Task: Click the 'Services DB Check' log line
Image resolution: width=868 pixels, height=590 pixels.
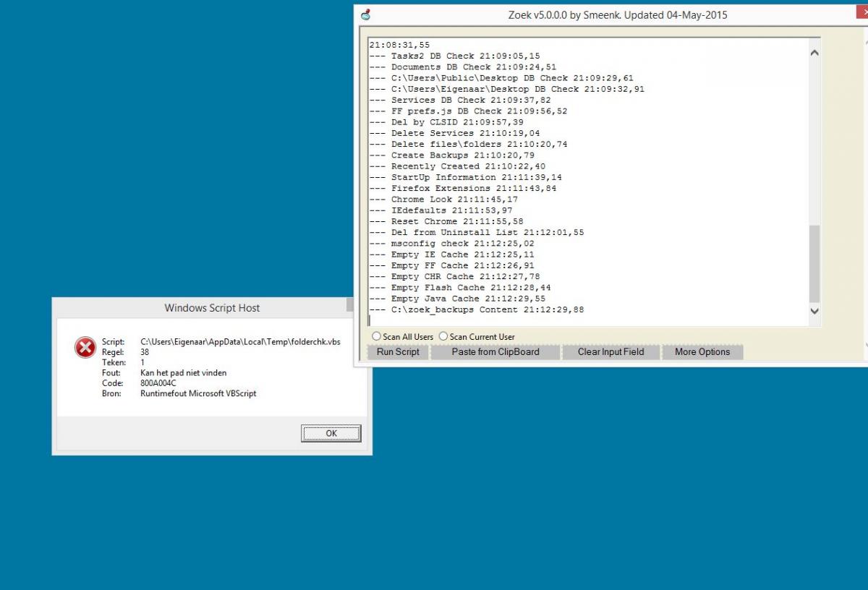Action: point(460,100)
